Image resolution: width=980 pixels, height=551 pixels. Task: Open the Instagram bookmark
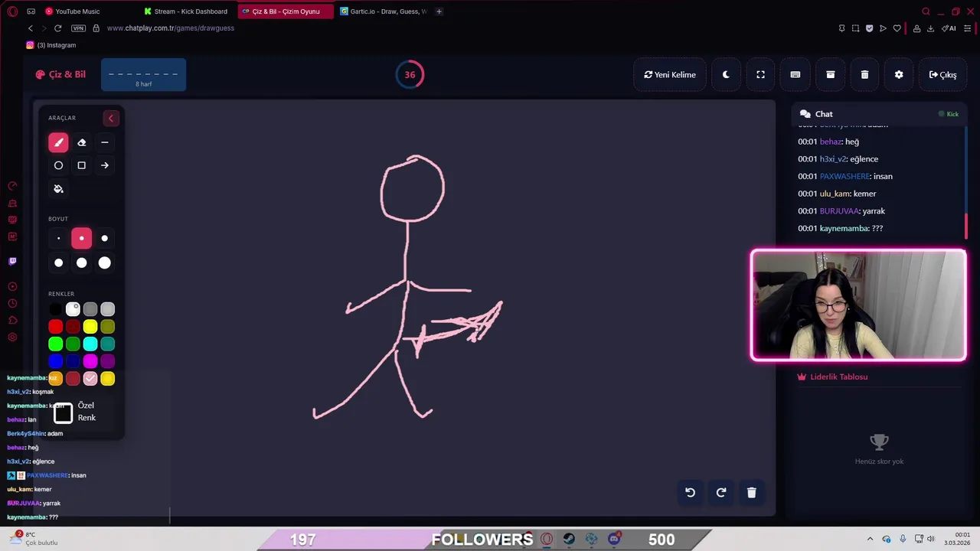(51, 45)
